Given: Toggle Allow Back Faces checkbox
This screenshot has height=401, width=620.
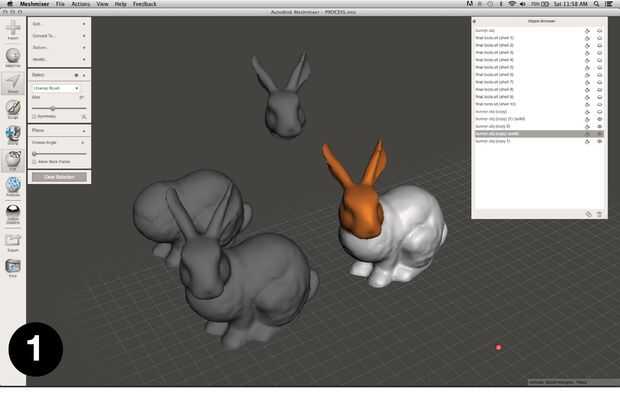Looking at the screenshot, I should (34, 162).
